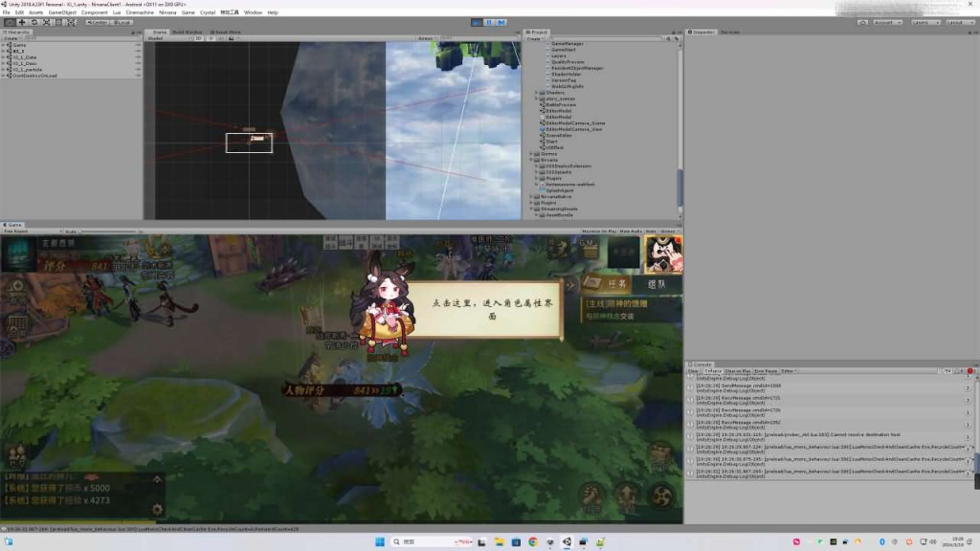Toggle Error Pause in the Console

coord(765,370)
